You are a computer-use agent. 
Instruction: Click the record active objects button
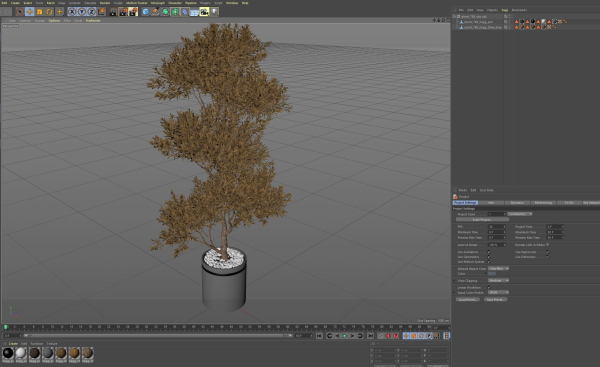coord(381,336)
